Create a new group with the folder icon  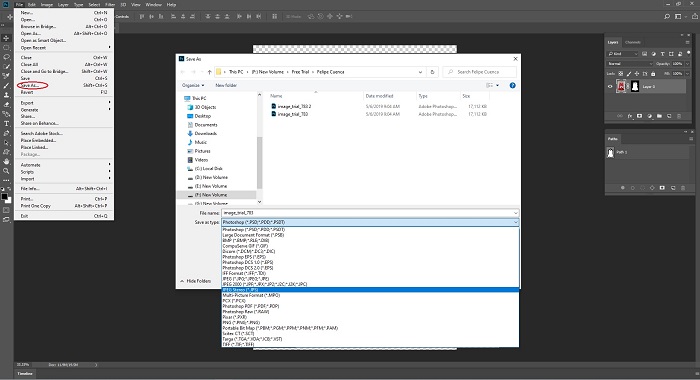point(659,116)
